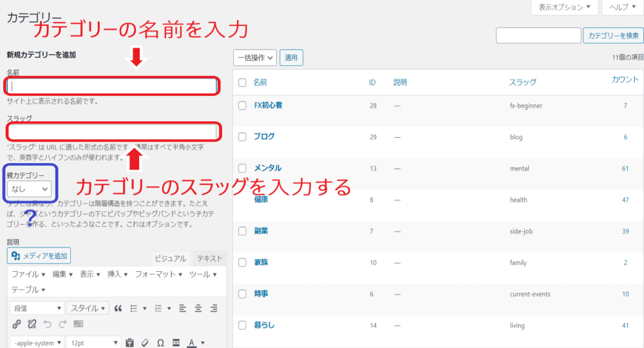Align text left in the editor
Image resolution: width=644 pixels, height=348 pixels.
(182, 308)
